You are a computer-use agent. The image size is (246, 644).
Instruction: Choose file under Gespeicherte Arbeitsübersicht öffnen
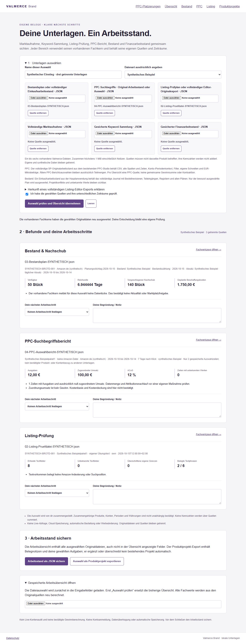pyautogui.click(x=36, y=603)
